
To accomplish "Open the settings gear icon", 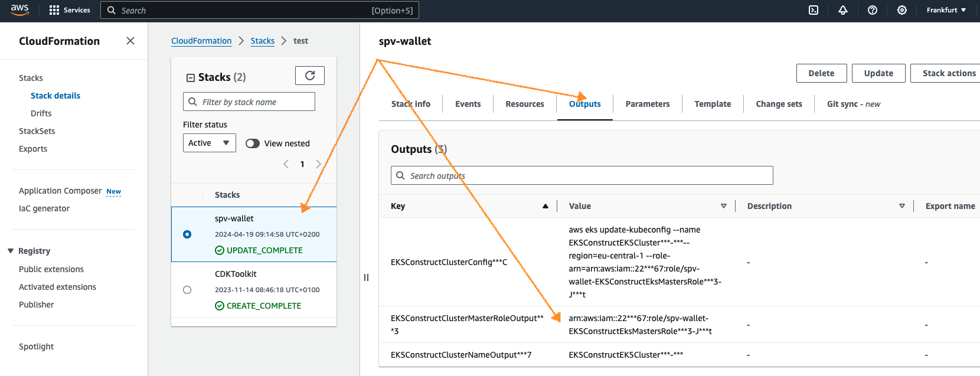I will tap(902, 10).
